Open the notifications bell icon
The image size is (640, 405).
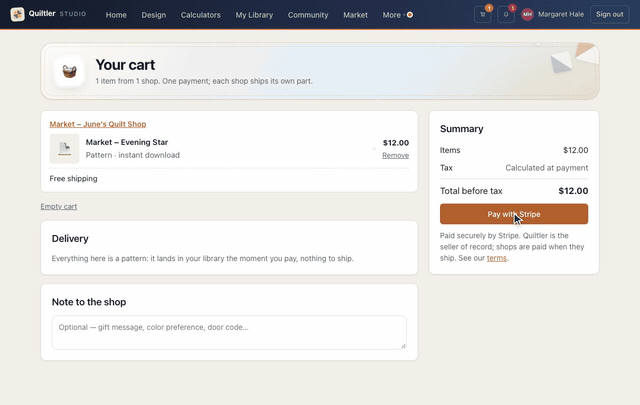[506, 15]
